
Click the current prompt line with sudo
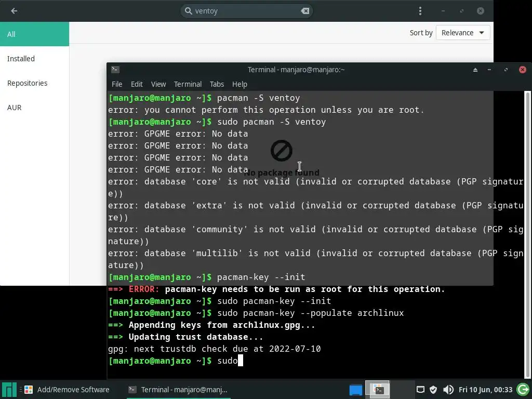(176, 361)
